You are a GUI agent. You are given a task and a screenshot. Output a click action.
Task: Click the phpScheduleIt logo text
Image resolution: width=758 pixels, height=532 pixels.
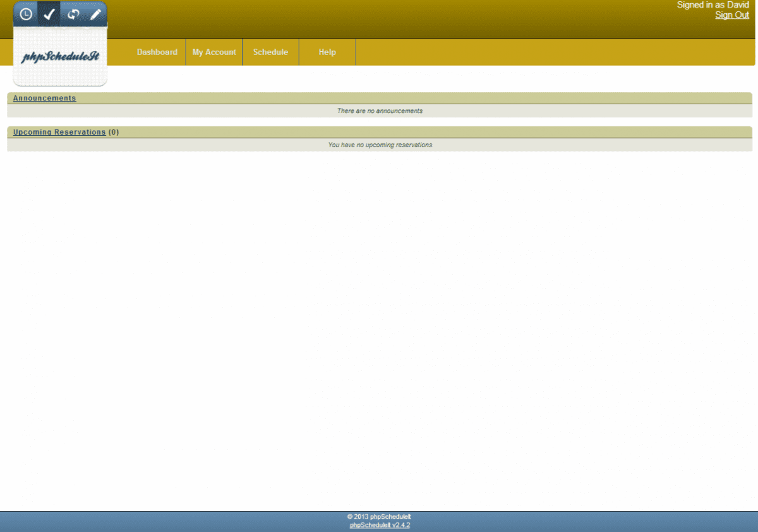pyautogui.click(x=60, y=57)
